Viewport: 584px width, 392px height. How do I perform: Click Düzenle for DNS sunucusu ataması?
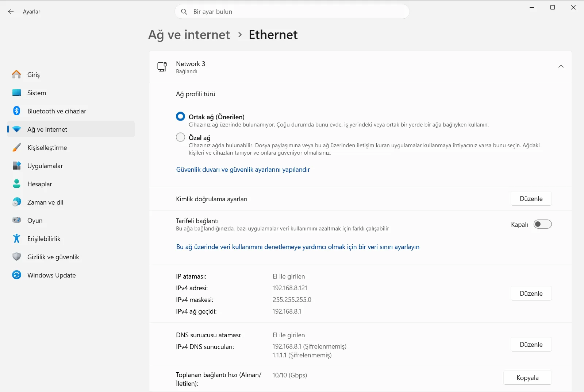coord(531,345)
